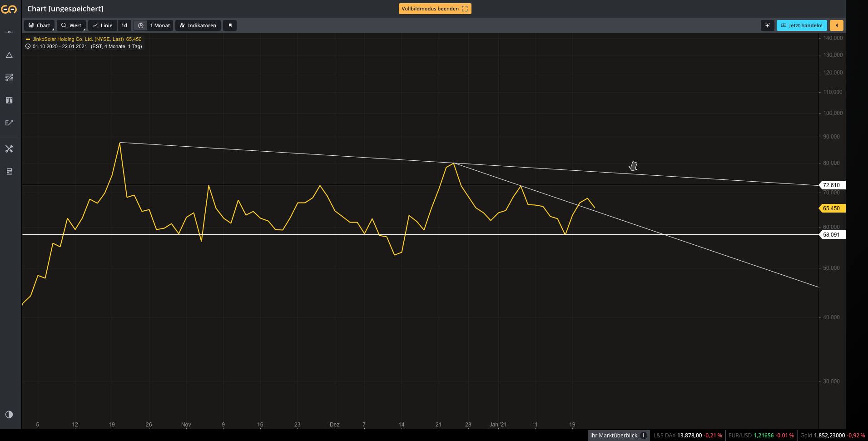Open the object list panel icon
Image resolution: width=868 pixels, height=441 pixels.
tap(9, 172)
